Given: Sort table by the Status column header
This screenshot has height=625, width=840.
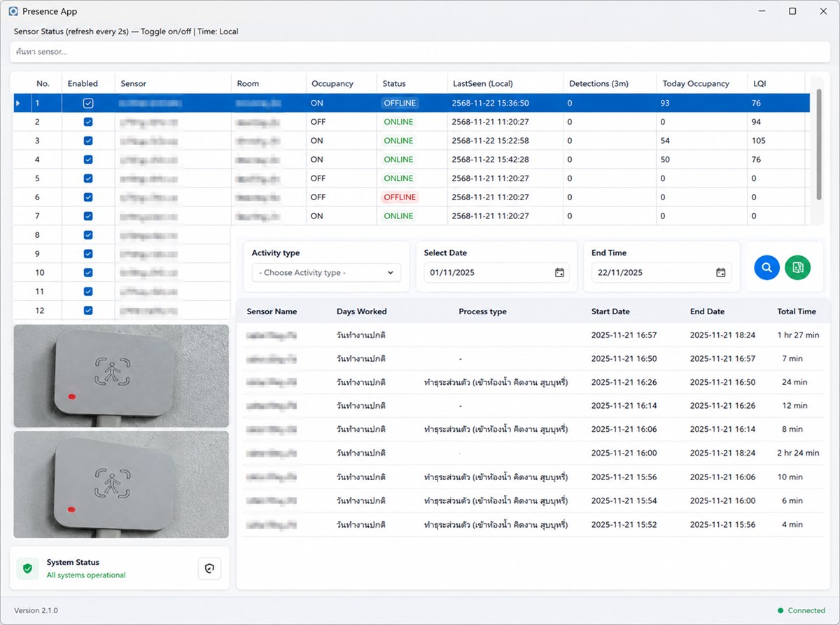Looking at the screenshot, I should click(394, 83).
